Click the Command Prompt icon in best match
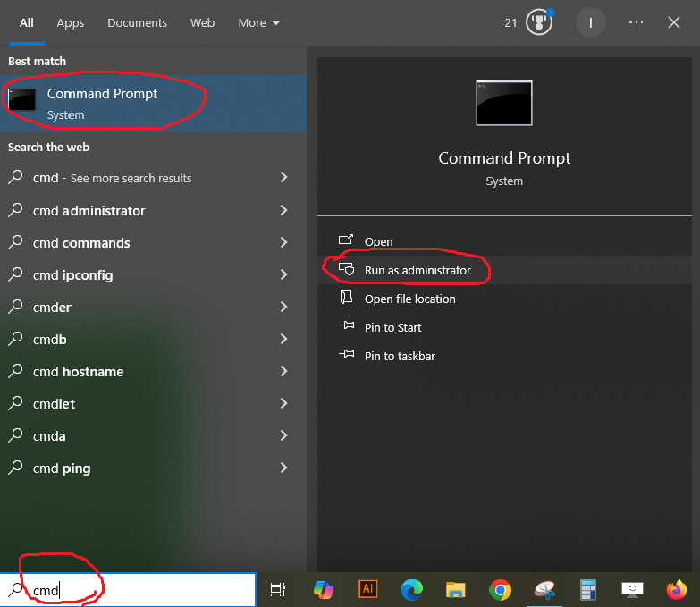 (21, 99)
